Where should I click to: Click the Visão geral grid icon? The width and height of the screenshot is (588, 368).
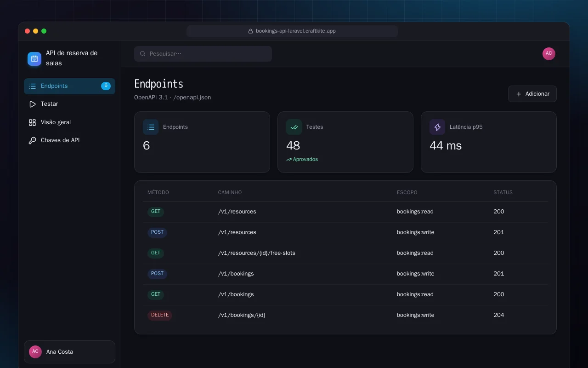[32, 122]
